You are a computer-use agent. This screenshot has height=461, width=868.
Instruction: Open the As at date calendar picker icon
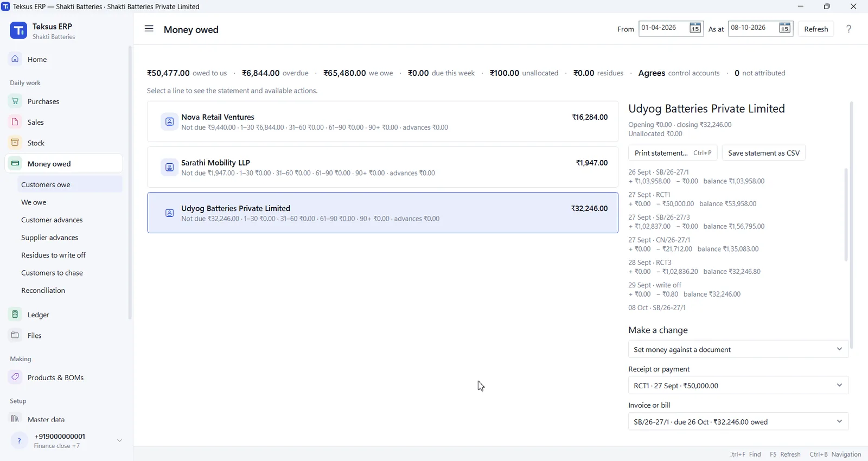point(784,28)
